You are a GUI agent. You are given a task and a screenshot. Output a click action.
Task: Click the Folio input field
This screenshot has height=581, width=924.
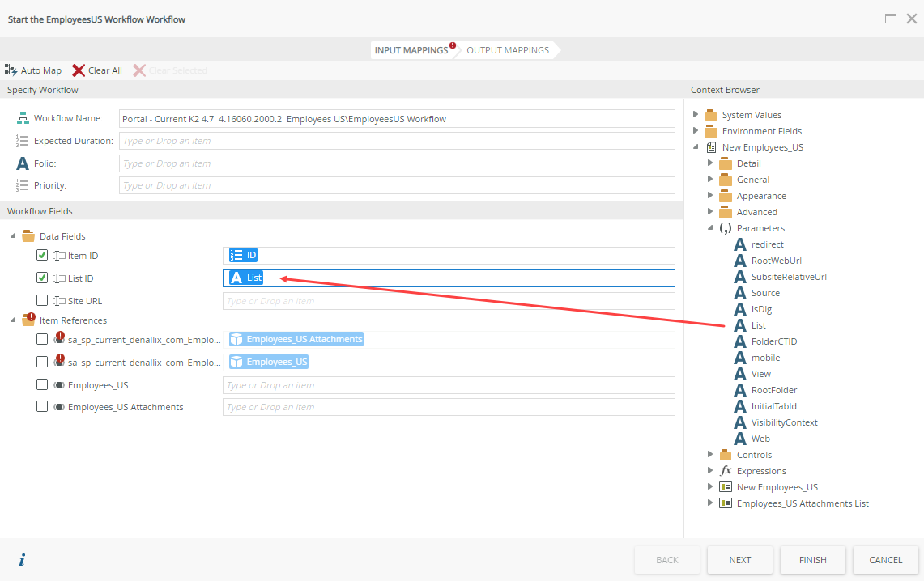coord(396,163)
